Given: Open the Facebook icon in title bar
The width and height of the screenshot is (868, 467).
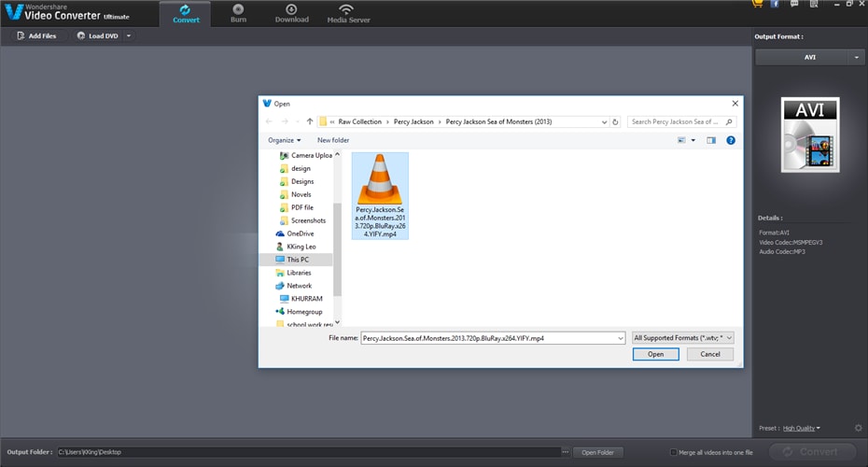Looking at the screenshot, I should (775, 4).
